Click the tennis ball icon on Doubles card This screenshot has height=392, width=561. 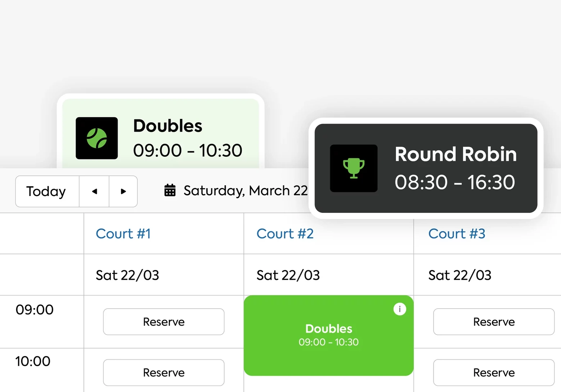[96, 138]
